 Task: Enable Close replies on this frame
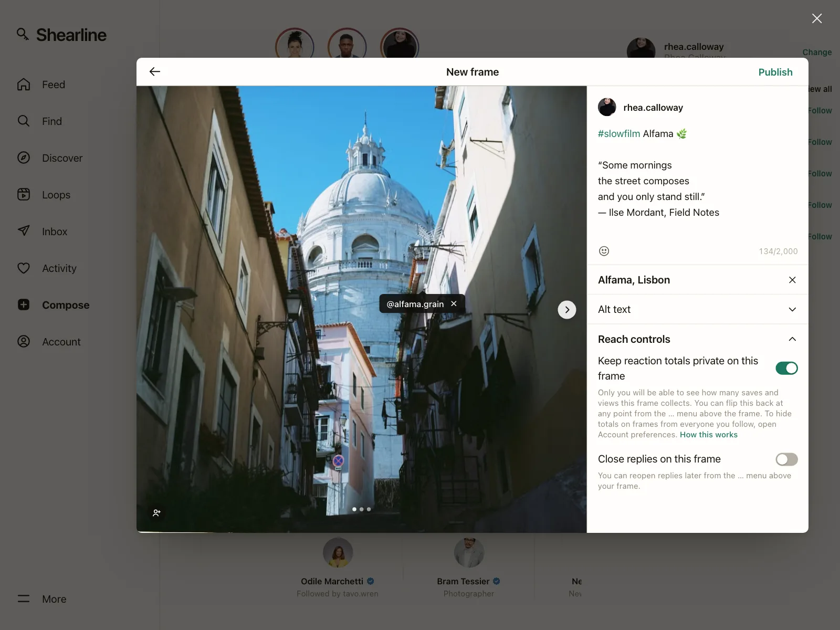(x=786, y=459)
